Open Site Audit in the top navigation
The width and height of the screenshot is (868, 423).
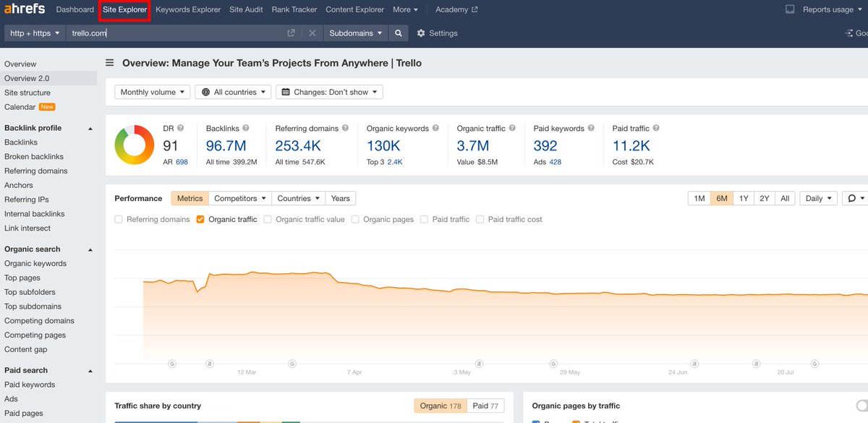click(x=246, y=9)
